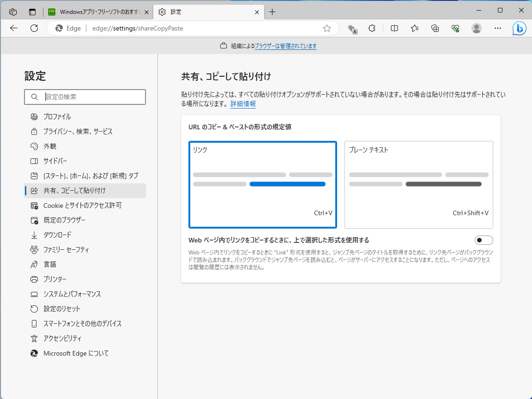The height and width of the screenshot is (399, 532).
Task: Open the Settings and more ellipsis menu
Action: pyautogui.click(x=497, y=28)
